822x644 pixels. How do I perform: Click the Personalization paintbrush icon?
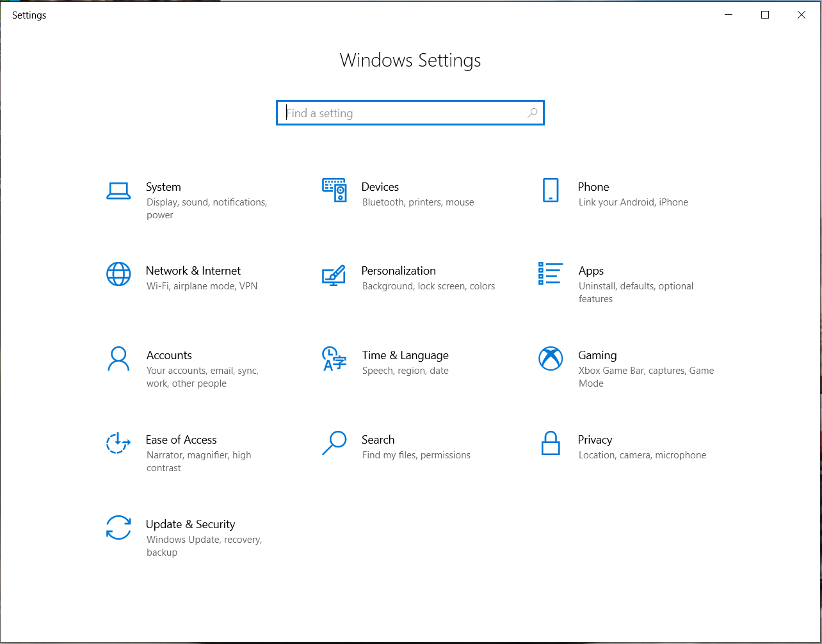point(334,275)
